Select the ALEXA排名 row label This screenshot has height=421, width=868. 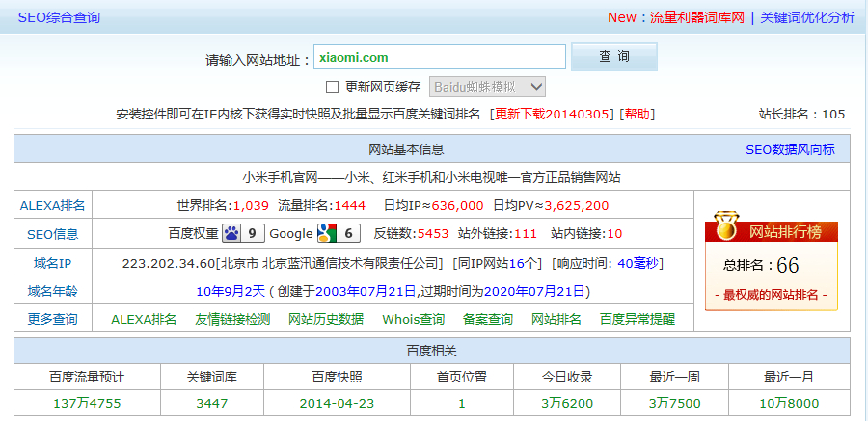(53, 205)
